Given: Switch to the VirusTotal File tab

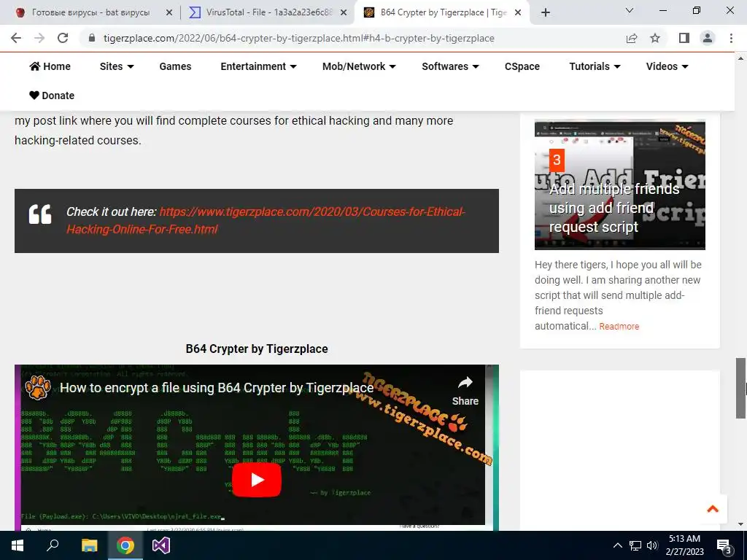Looking at the screenshot, I should coord(269,12).
